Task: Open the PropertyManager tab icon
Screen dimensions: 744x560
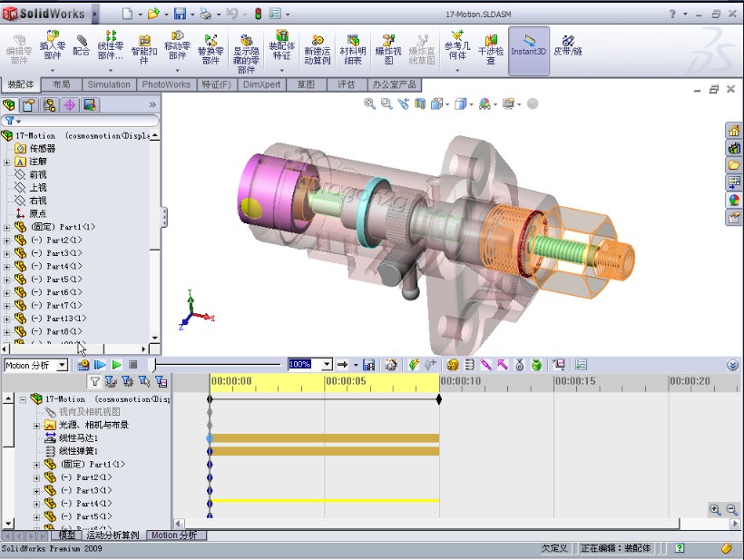Action: tap(29, 105)
